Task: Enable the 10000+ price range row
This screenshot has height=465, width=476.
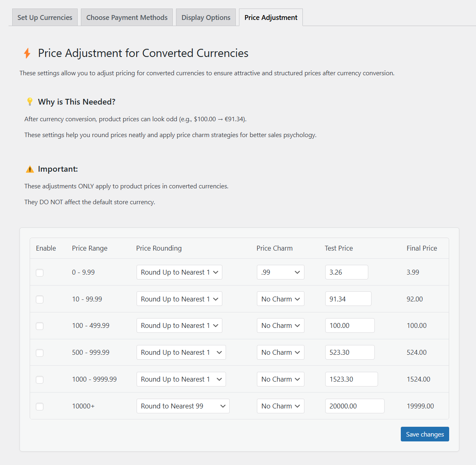Action: pos(39,406)
